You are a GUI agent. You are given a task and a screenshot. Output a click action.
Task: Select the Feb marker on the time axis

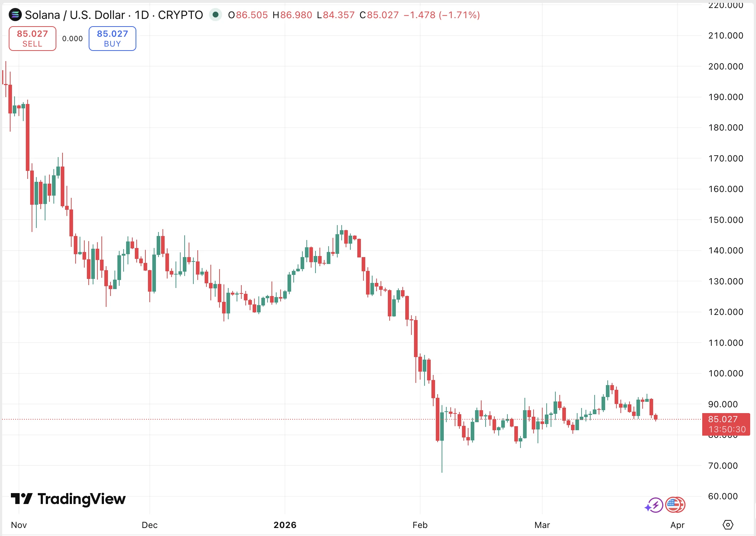coord(420,525)
